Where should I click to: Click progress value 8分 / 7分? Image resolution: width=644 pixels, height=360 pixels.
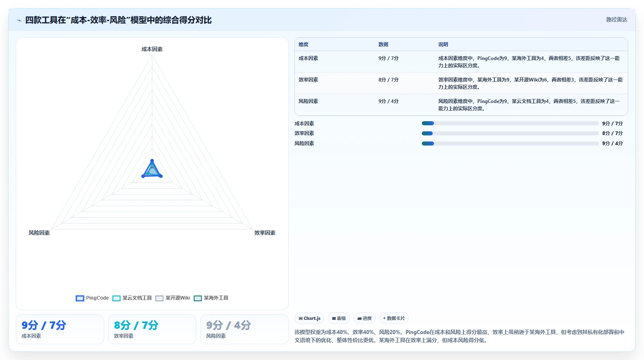(612, 133)
